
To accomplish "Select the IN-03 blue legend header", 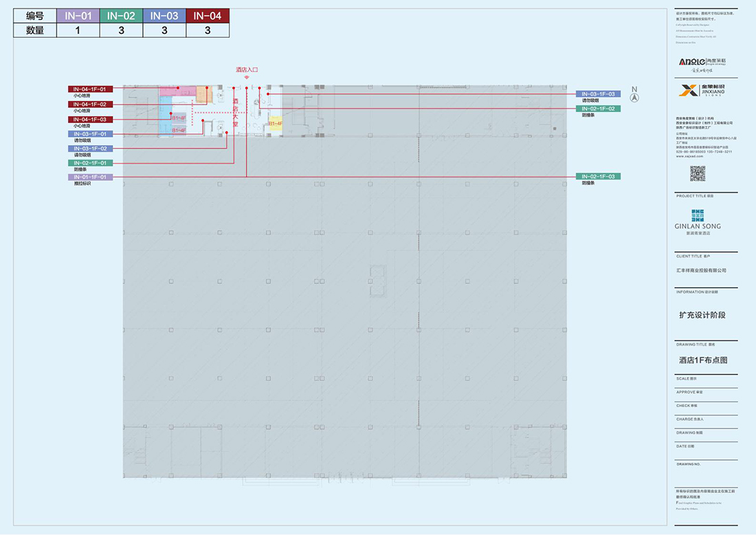I will point(164,16).
